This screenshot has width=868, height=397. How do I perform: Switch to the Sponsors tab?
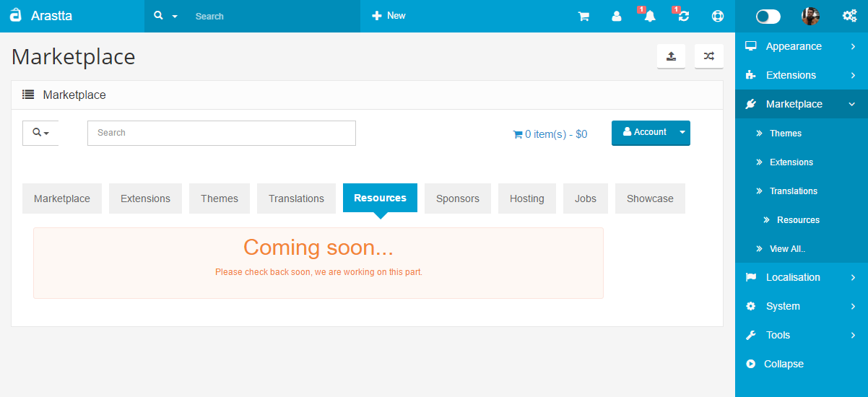point(458,198)
